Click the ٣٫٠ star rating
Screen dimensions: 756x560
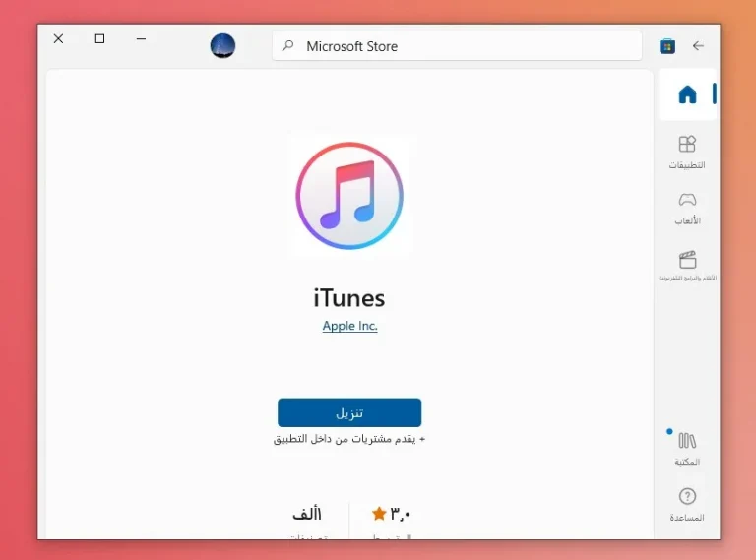coord(391,514)
